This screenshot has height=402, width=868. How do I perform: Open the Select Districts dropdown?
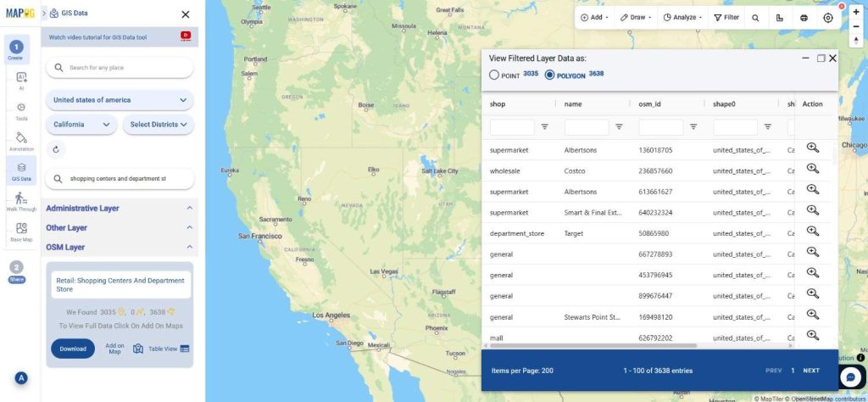click(159, 125)
